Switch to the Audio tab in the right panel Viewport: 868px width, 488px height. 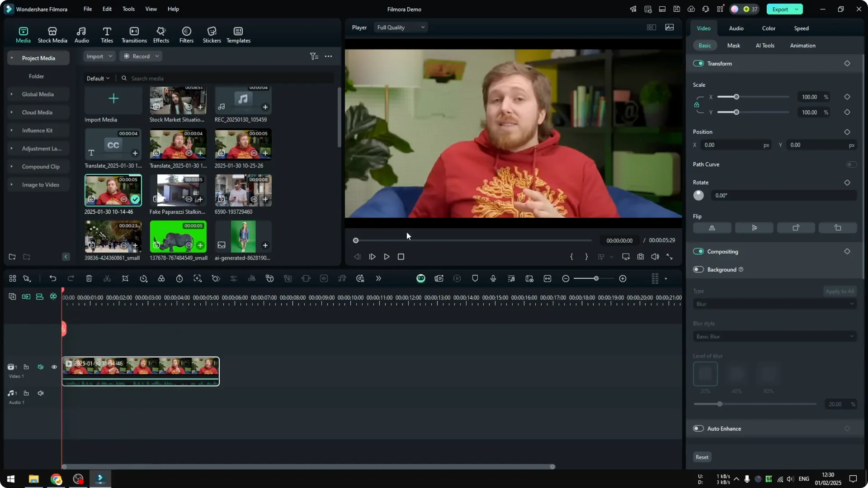coord(736,28)
